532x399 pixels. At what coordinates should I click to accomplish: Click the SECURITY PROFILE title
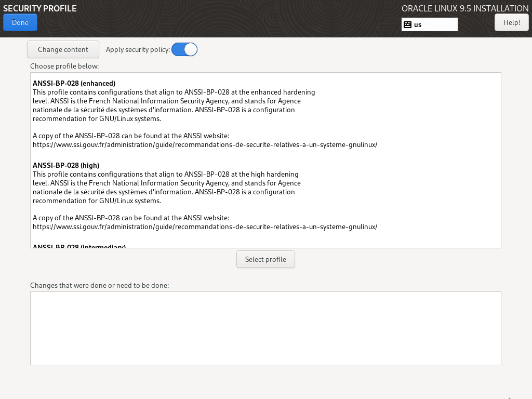click(x=40, y=8)
